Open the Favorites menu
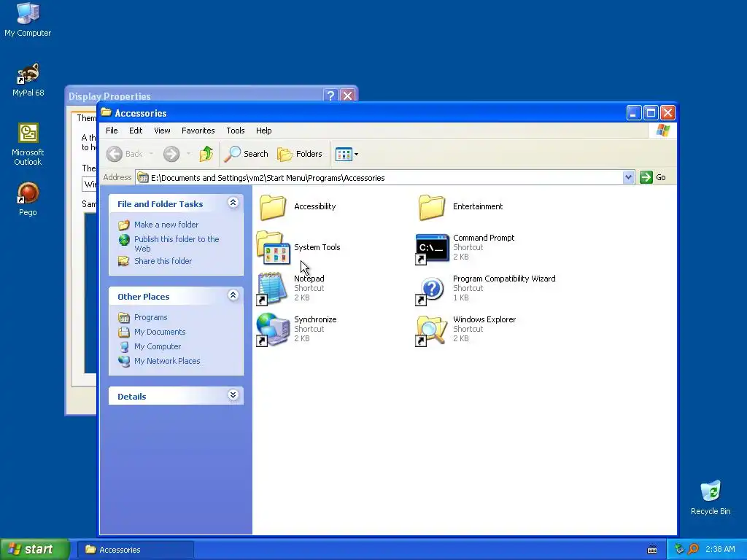Screen dimensions: 747x560 (198, 131)
